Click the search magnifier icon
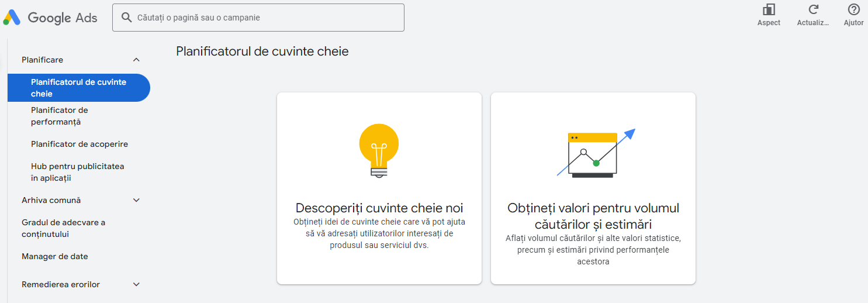The image size is (868, 303). [126, 18]
